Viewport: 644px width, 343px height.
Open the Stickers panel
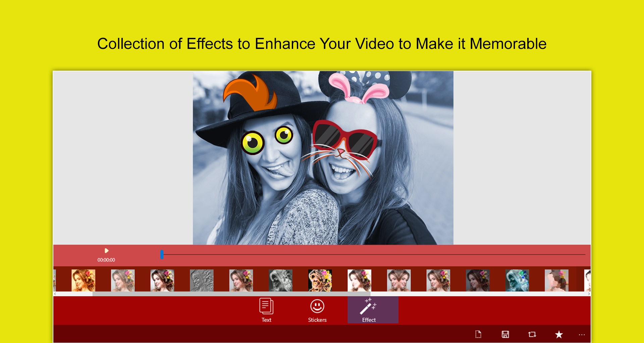(317, 310)
